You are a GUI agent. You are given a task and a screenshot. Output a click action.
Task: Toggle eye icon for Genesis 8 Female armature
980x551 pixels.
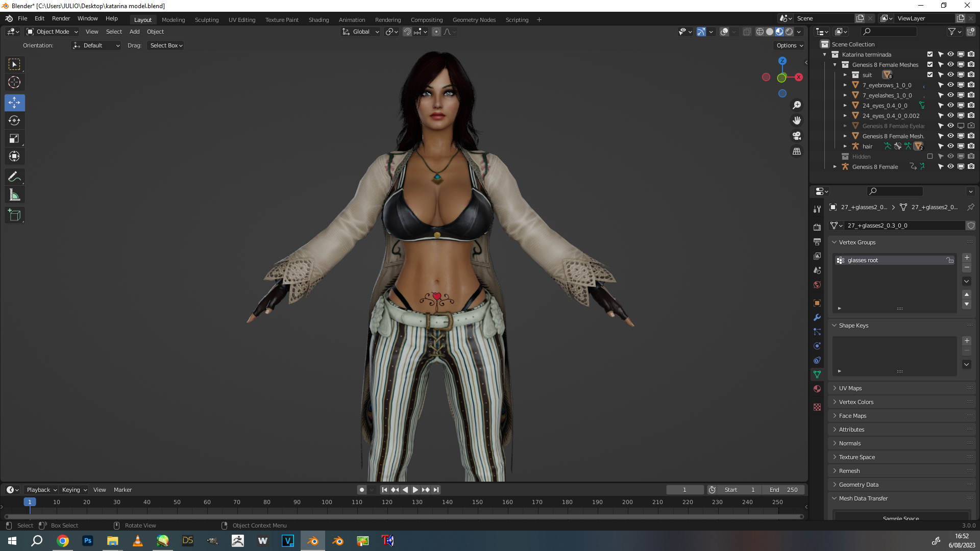(950, 166)
